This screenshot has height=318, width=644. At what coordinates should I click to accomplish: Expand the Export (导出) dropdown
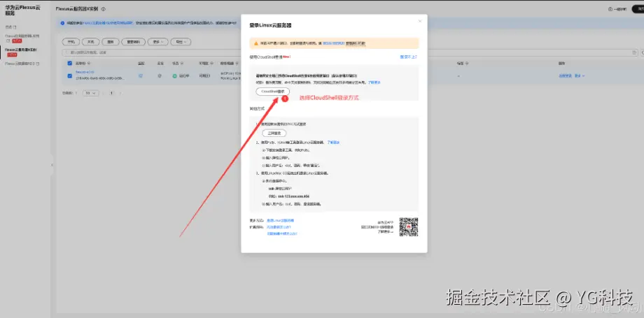coord(181,42)
